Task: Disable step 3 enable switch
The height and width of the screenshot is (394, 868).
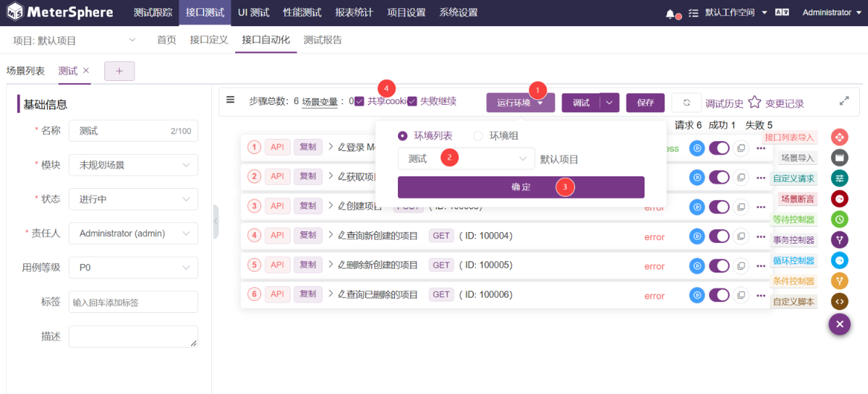Action: point(719,207)
